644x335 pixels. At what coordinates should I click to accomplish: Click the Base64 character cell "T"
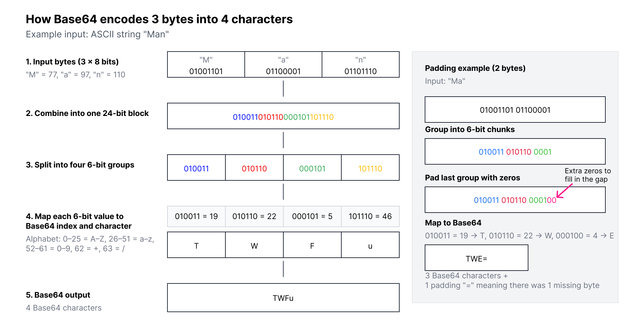196,245
